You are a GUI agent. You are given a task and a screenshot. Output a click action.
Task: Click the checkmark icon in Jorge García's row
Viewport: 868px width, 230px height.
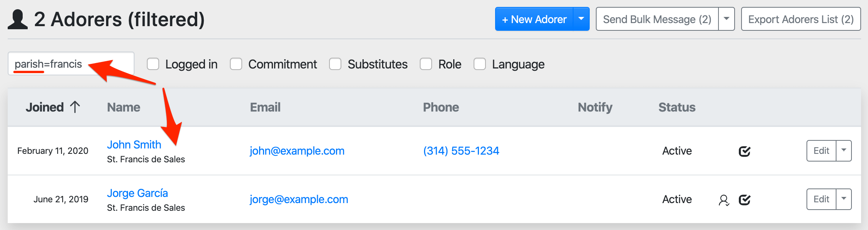(745, 200)
